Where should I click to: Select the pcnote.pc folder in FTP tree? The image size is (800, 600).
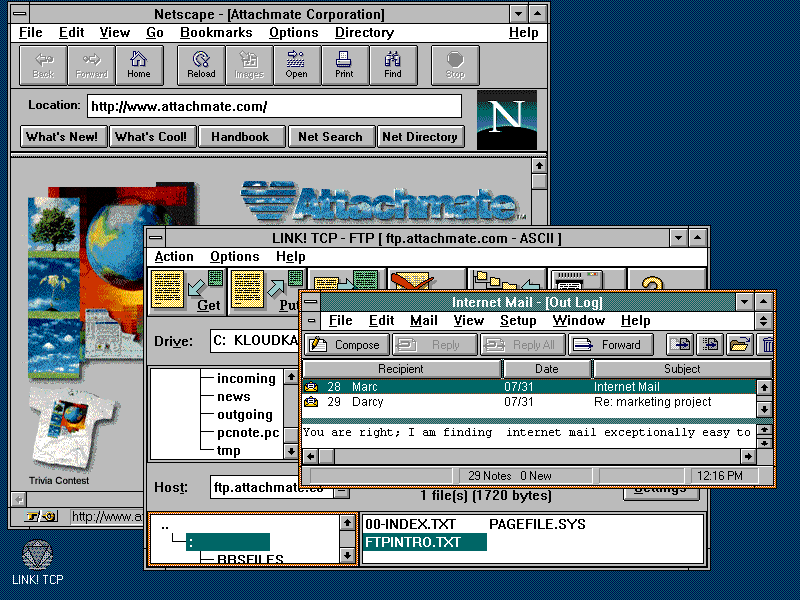(248, 433)
